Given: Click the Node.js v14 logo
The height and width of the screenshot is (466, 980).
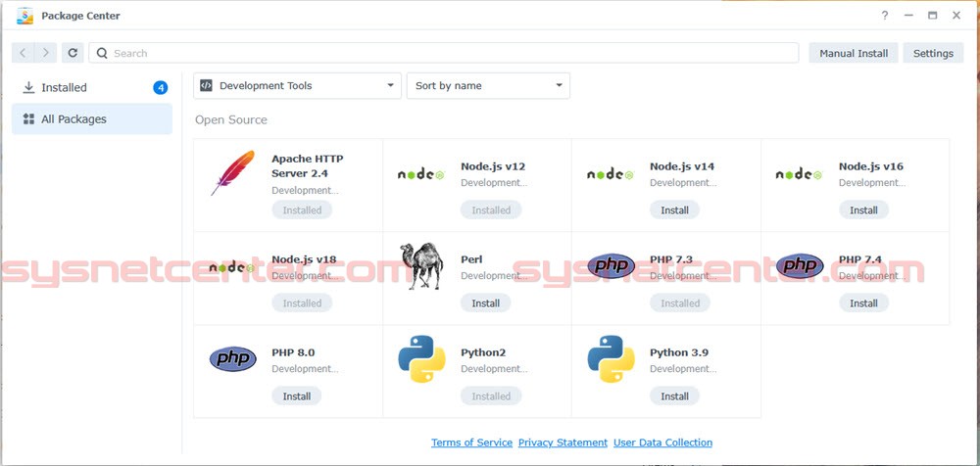Looking at the screenshot, I should tap(610, 174).
